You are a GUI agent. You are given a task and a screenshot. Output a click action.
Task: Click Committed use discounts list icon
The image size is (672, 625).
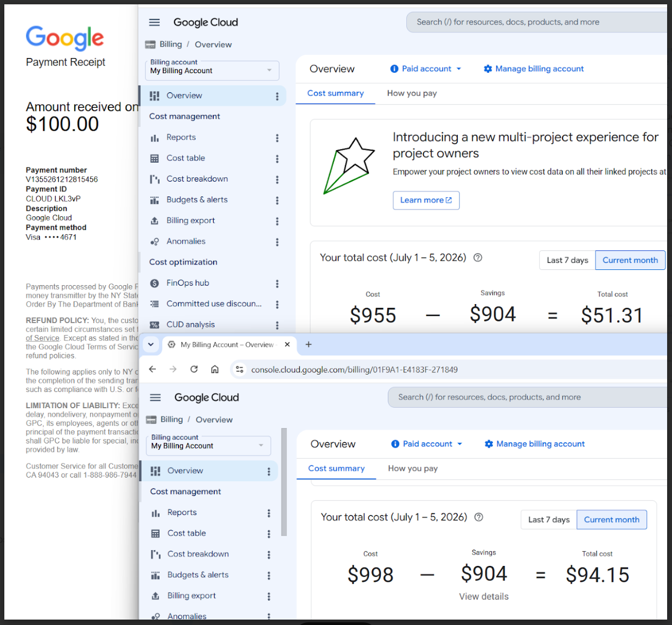[x=155, y=304]
